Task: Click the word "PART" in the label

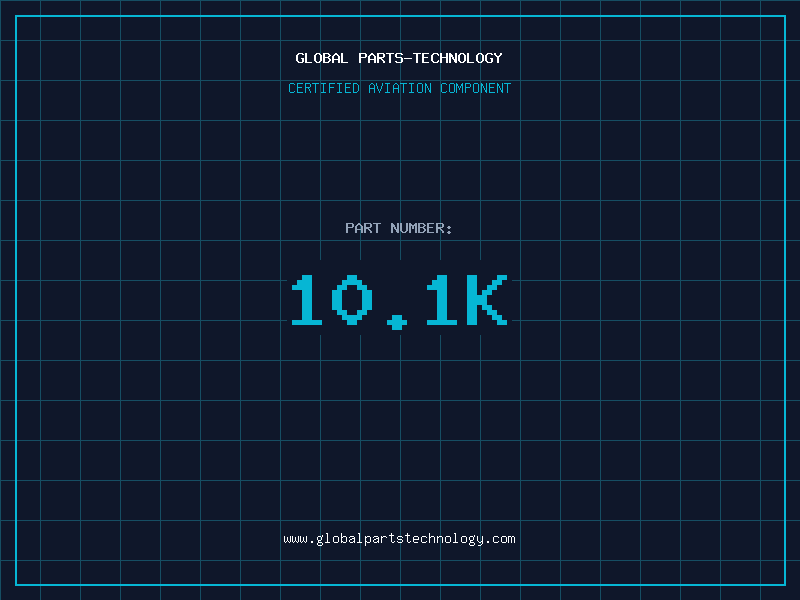Action: [363, 228]
